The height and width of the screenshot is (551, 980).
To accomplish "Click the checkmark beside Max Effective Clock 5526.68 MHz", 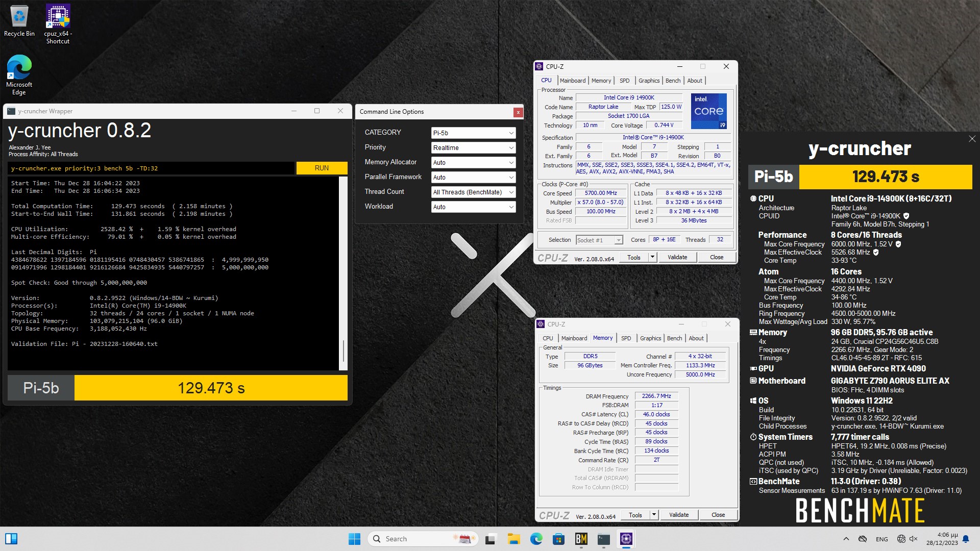I will [876, 252].
